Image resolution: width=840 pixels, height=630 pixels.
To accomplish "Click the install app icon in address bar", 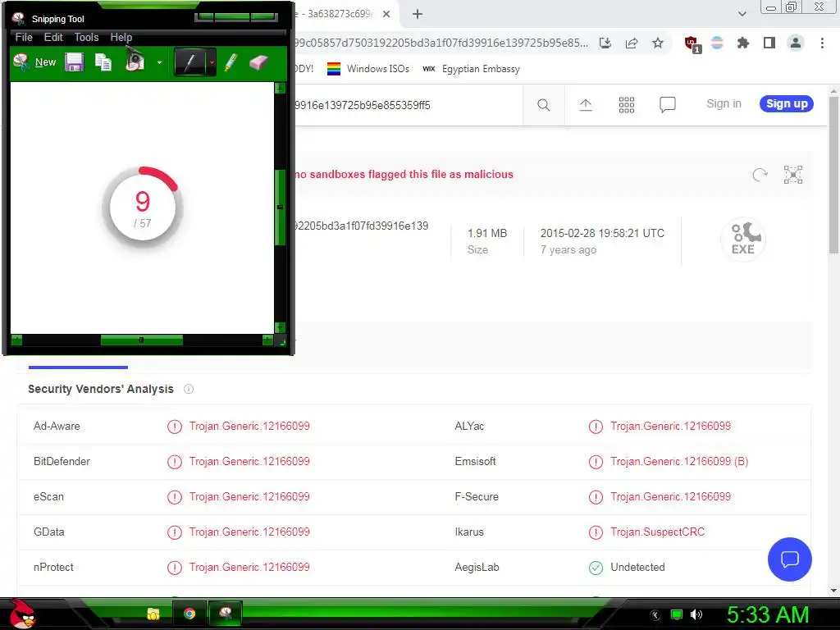I will 605,43.
